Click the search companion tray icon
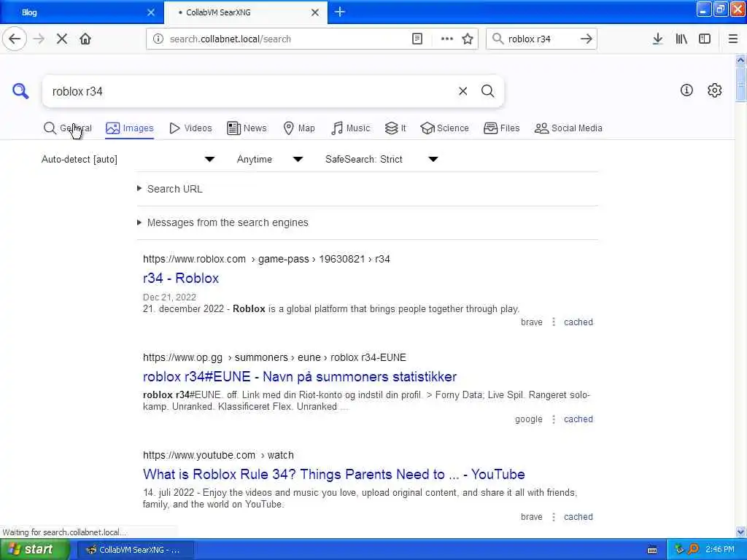747x560 pixels. point(693,549)
